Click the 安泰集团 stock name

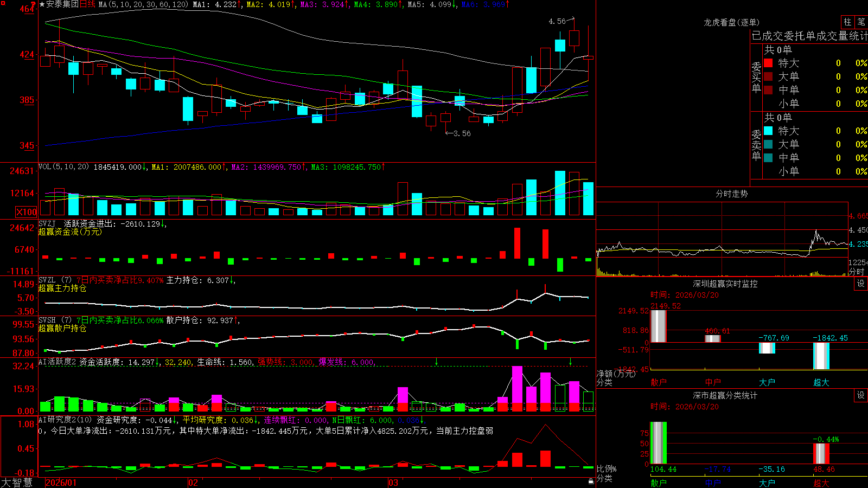pyautogui.click(x=62, y=4)
